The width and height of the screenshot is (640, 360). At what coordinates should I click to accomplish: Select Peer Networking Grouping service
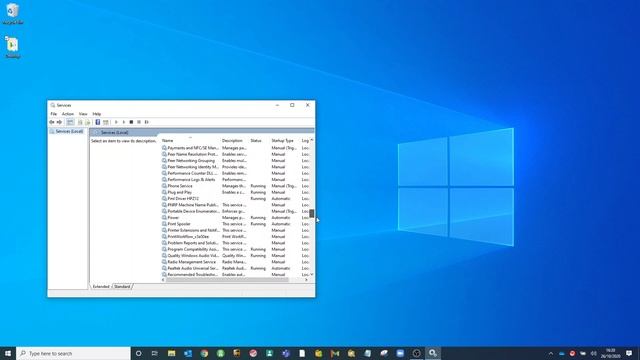[x=236, y=160]
